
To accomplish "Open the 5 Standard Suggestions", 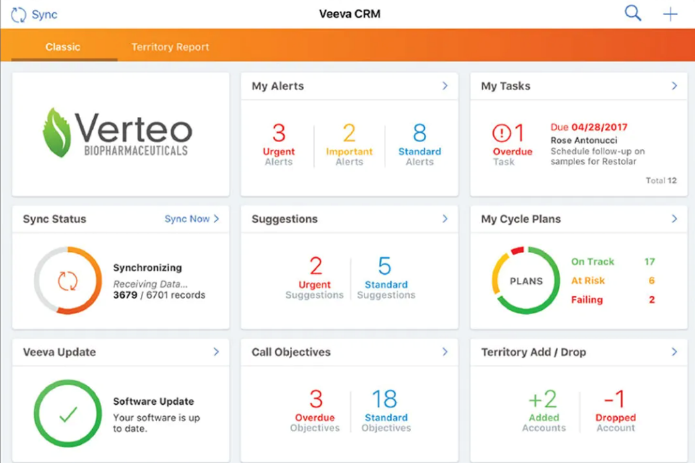I will tap(386, 277).
